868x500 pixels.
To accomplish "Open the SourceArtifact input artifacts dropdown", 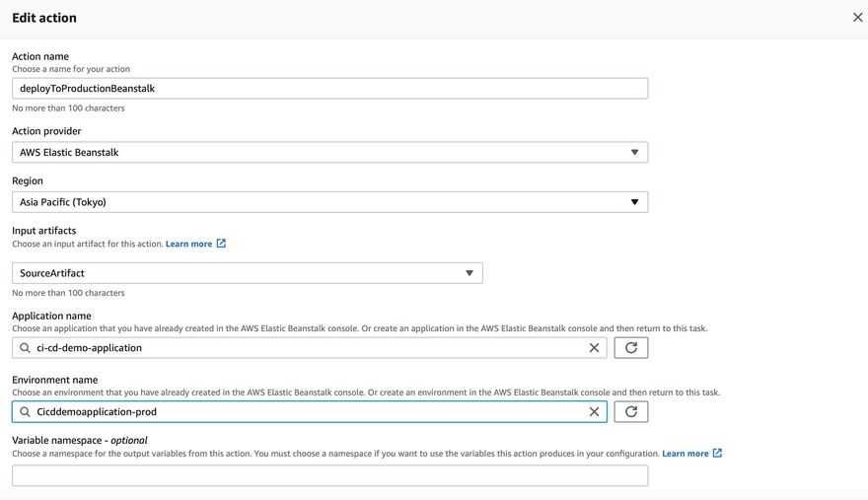I will point(470,273).
